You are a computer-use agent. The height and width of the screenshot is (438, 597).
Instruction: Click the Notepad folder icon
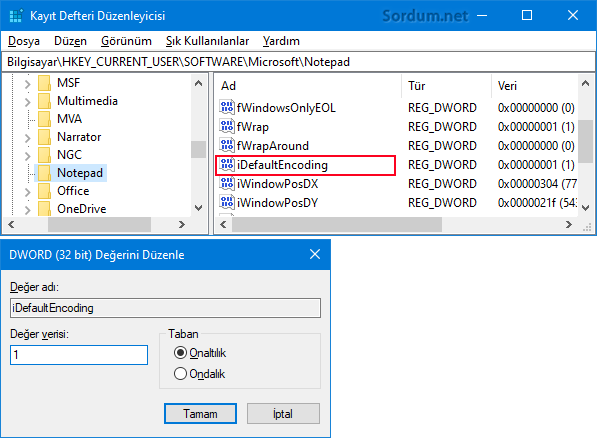pyautogui.click(x=45, y=173)
